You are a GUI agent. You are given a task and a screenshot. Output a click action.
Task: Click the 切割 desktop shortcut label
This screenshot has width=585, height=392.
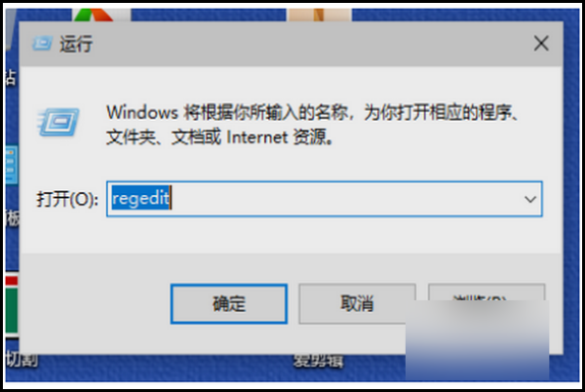(x=21, y=360)
